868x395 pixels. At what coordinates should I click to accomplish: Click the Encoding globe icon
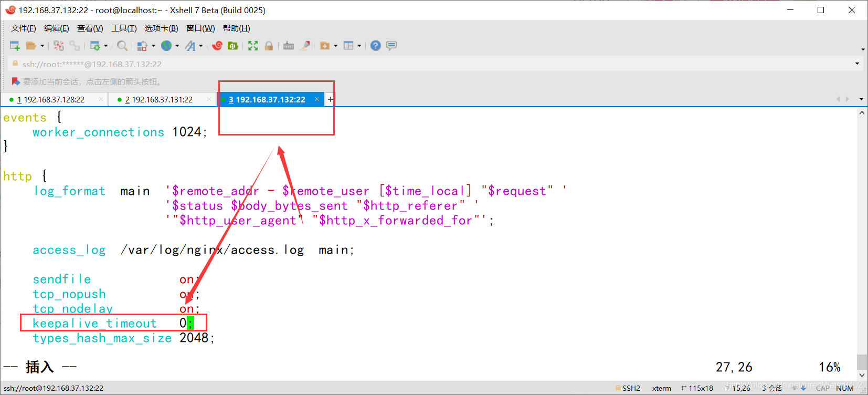(166, 46)
